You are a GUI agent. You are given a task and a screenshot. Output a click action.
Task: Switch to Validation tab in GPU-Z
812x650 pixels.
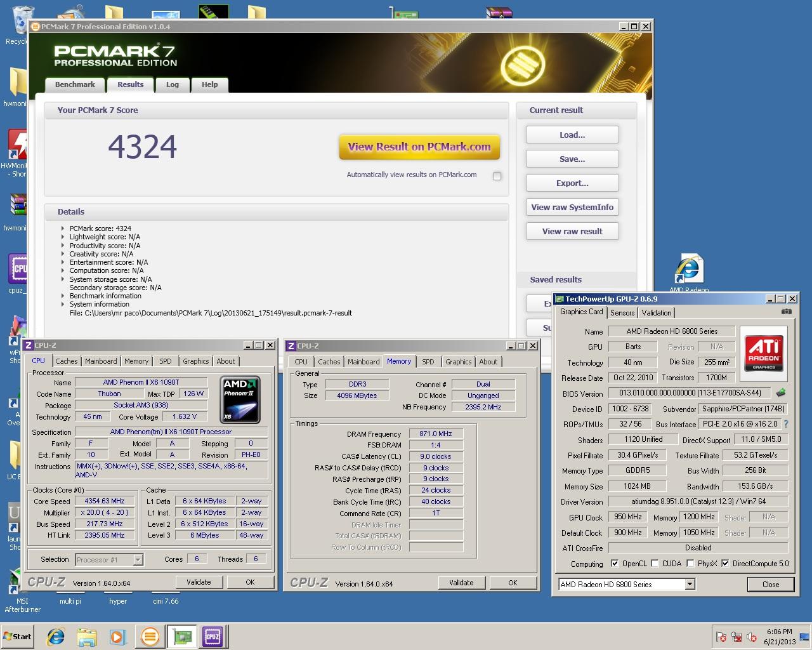[657, 313]
